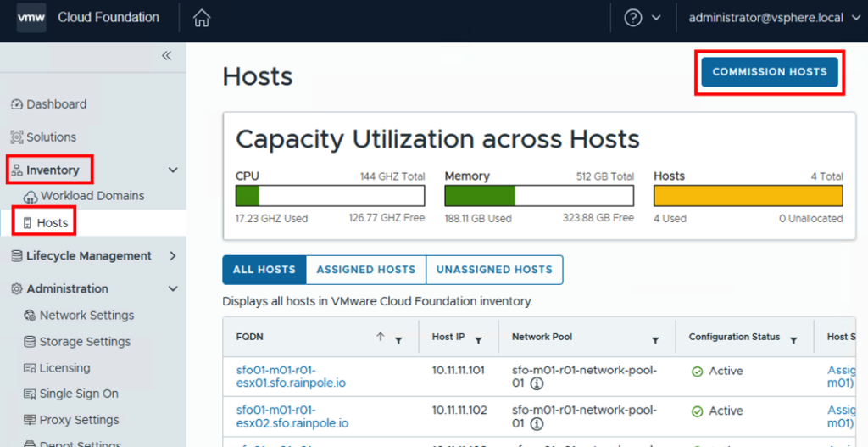The image size is (868, 447).
Task: Click Storage Settings database icon
Action: pyautogui.click(x=30, y=342)
